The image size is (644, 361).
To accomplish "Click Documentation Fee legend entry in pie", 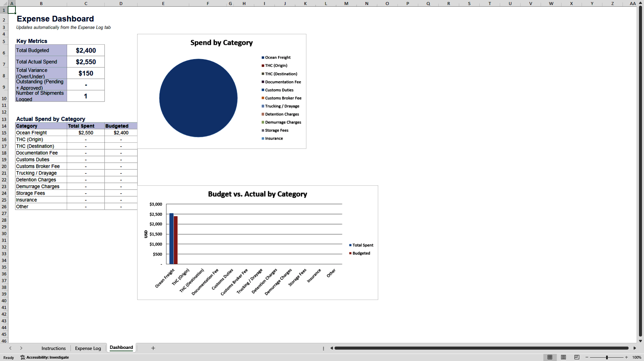I will tap(281, 82).
